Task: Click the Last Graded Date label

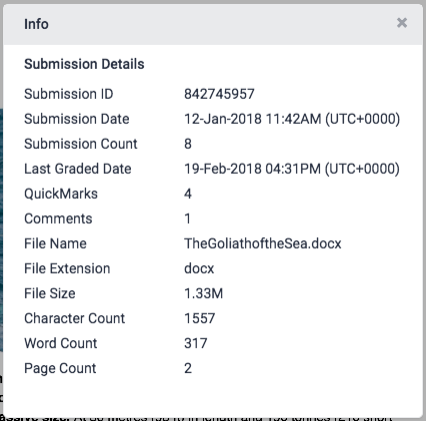Action: tap(78, 169)
